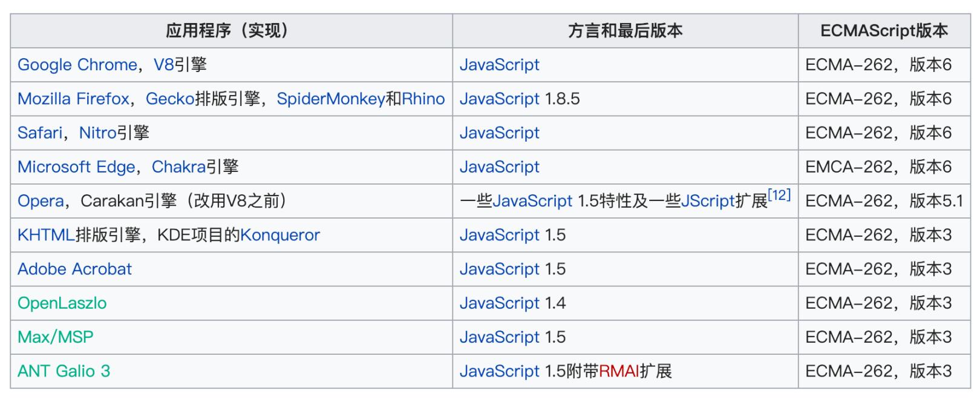Screen dimensions: 980x402
Task: Follow the Microsoft Edge link
Action: click(76, 166)
